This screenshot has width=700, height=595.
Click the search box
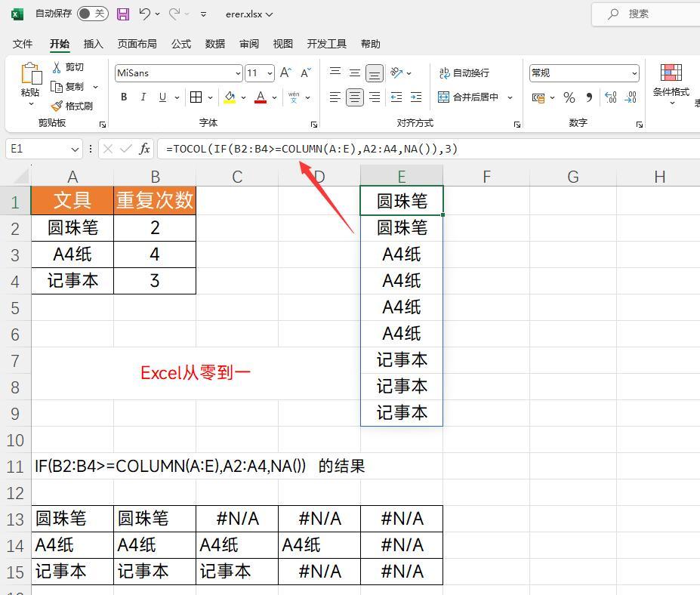647,14
